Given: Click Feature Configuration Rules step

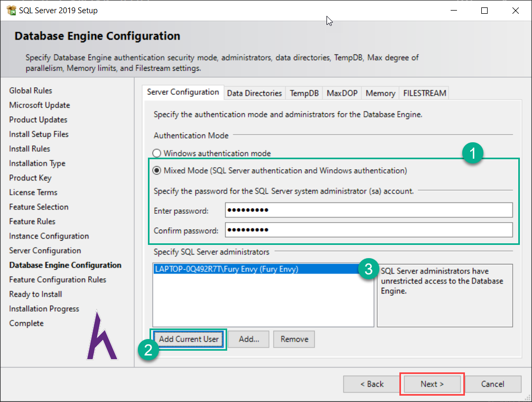Looking at the screenshot, I should pos(58,280).
